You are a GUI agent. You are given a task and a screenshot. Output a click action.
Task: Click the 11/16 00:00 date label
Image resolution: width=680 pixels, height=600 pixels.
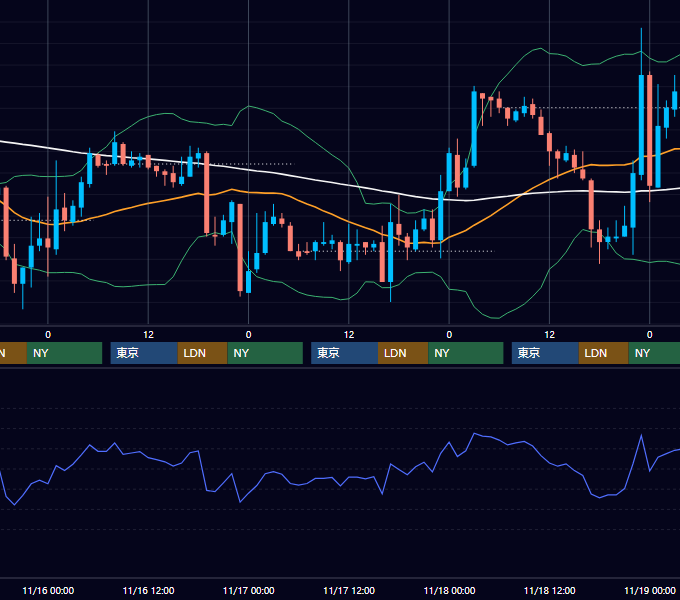coord(48,590)
